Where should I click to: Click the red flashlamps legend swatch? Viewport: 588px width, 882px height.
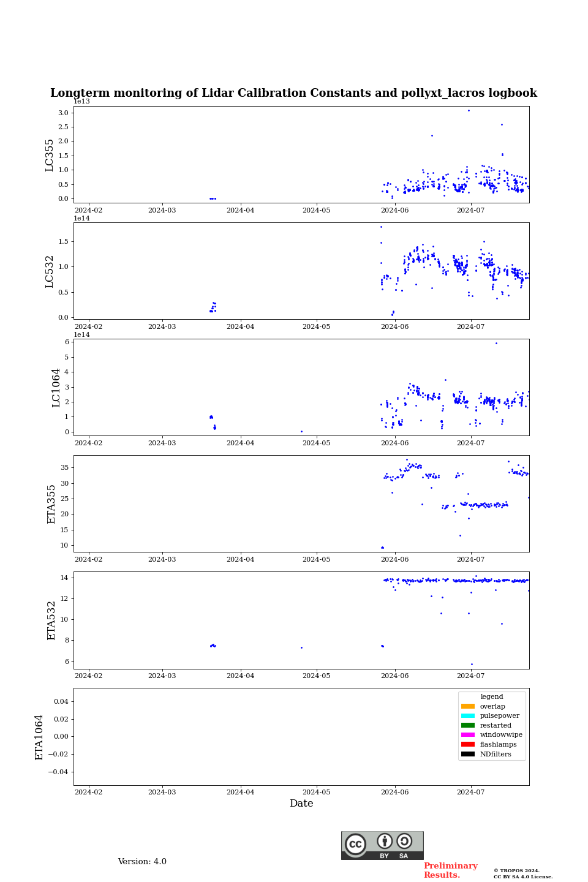click(468, 744)
